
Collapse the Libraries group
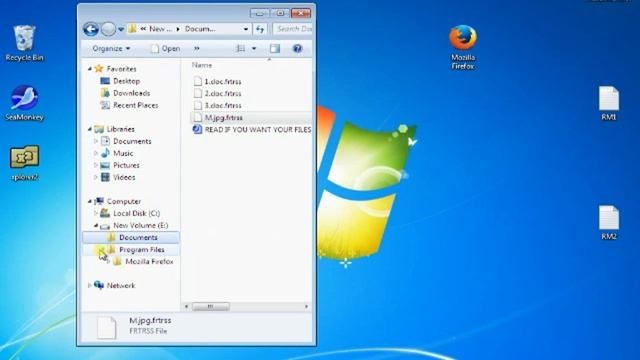pyautogui.click(x=90, y=129)
